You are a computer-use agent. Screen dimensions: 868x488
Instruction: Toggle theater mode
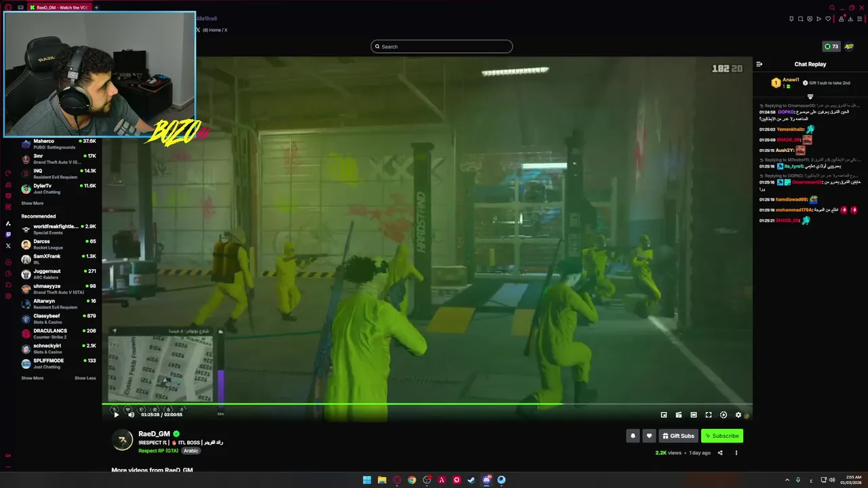point(694,415)
